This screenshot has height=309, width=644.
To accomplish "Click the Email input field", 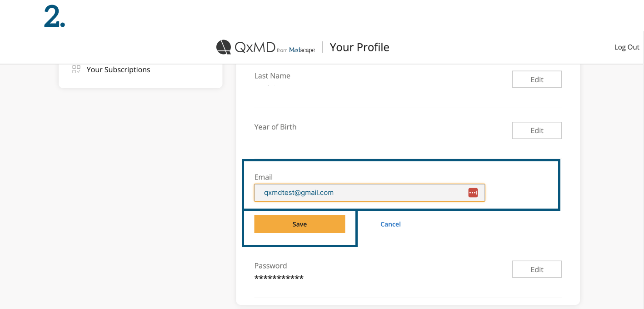I will click(369, 193).
